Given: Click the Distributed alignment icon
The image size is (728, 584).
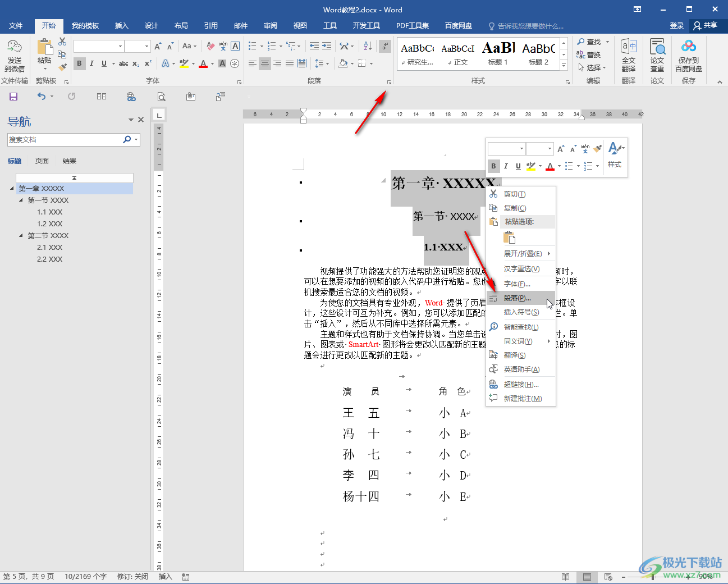Looking at the screenshot, I should click(302, 63).
